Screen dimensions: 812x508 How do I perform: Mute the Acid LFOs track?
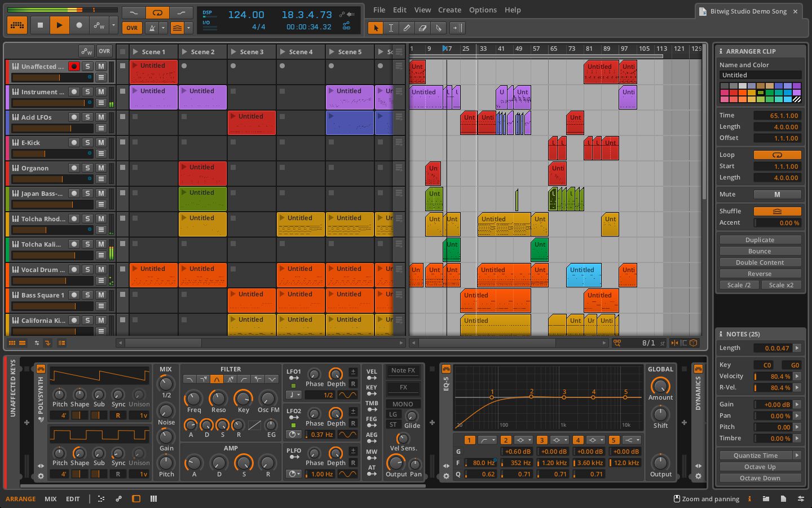[101, 117]
